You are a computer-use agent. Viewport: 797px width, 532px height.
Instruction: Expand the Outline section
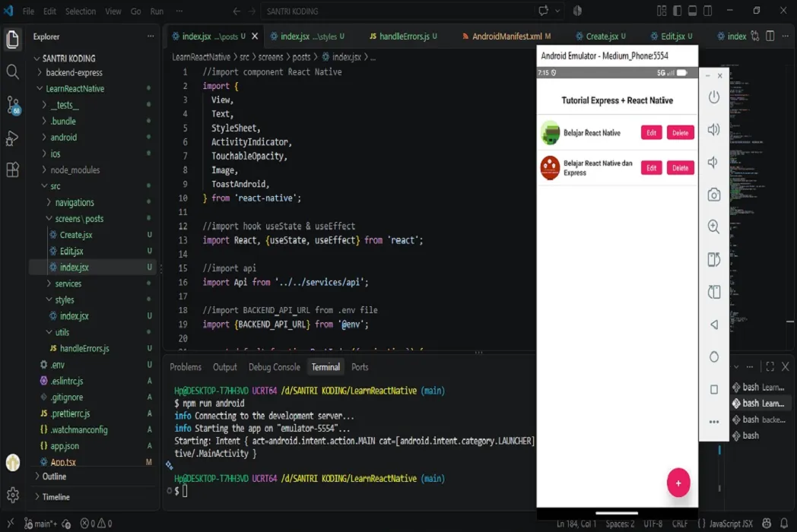click(x=54, y=477)
